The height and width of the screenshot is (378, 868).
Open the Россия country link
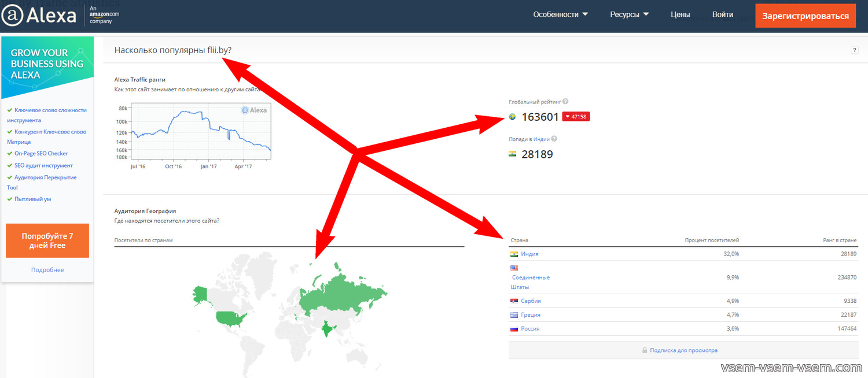(x=530, y=329)
